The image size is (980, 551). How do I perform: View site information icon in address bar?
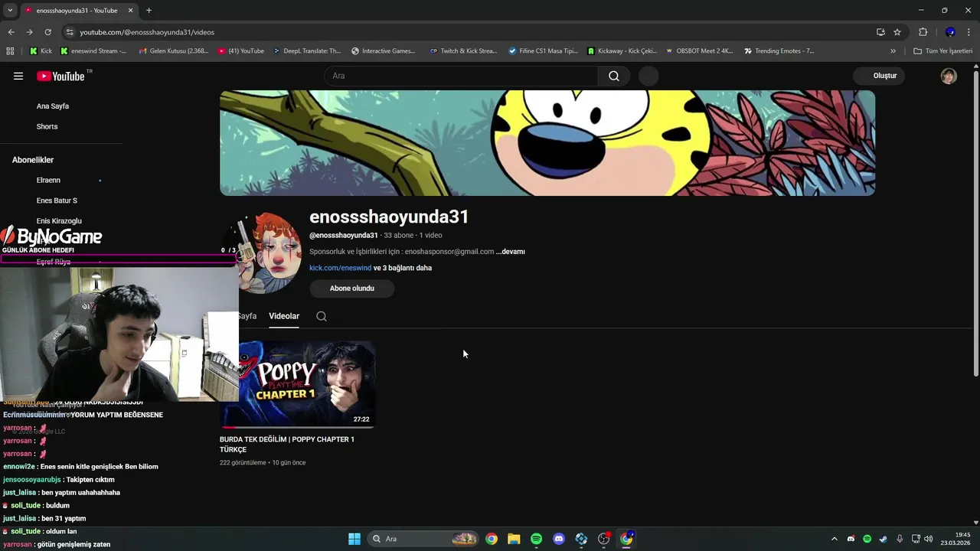click(70, 32)
